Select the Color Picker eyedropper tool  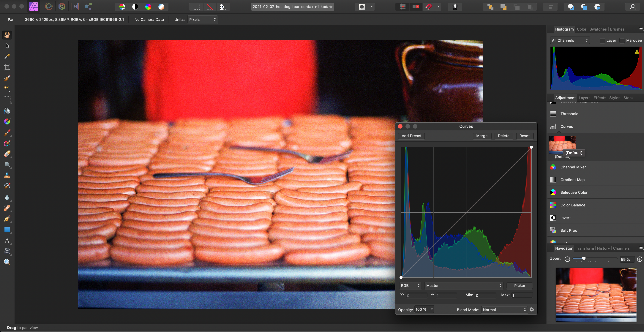(x=7, y=57)
